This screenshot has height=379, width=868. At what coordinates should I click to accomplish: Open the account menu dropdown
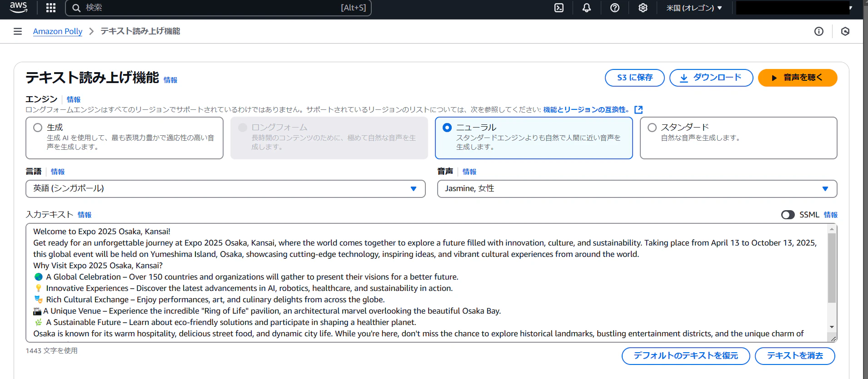[794, 8]
